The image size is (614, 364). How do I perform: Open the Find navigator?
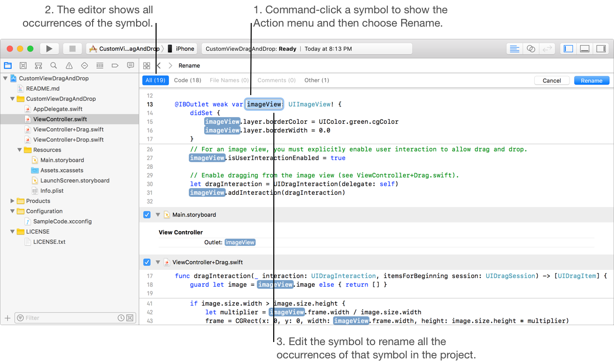54,65
